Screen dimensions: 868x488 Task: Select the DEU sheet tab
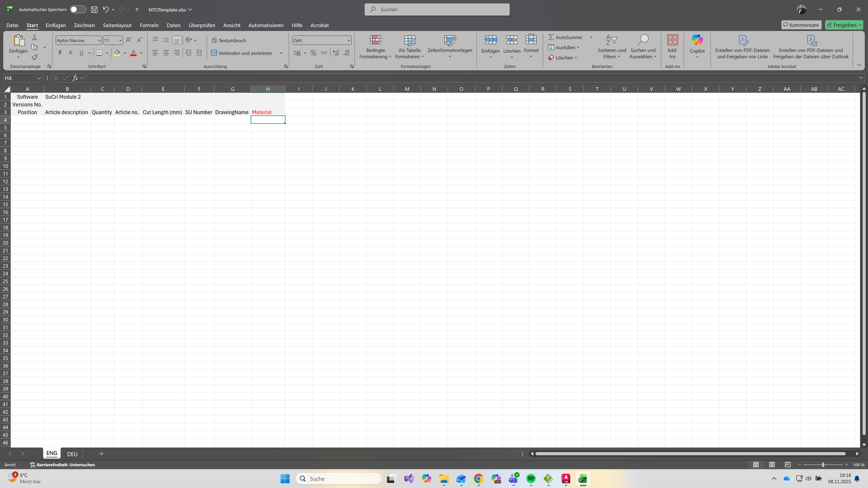pyautogui.click(x=72, y=454)
